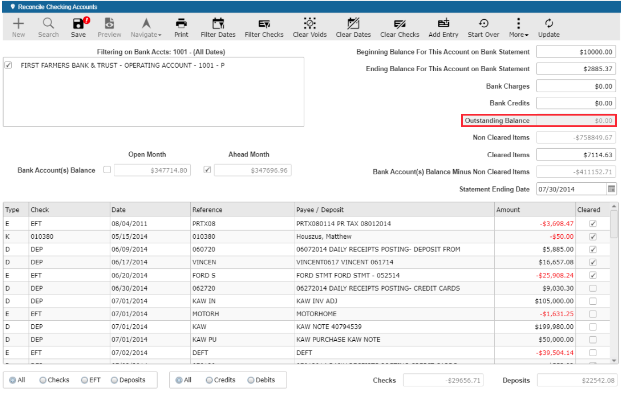Click the Filter Dates icon
The image size is (621, 393).
click(x=218, y=27)
